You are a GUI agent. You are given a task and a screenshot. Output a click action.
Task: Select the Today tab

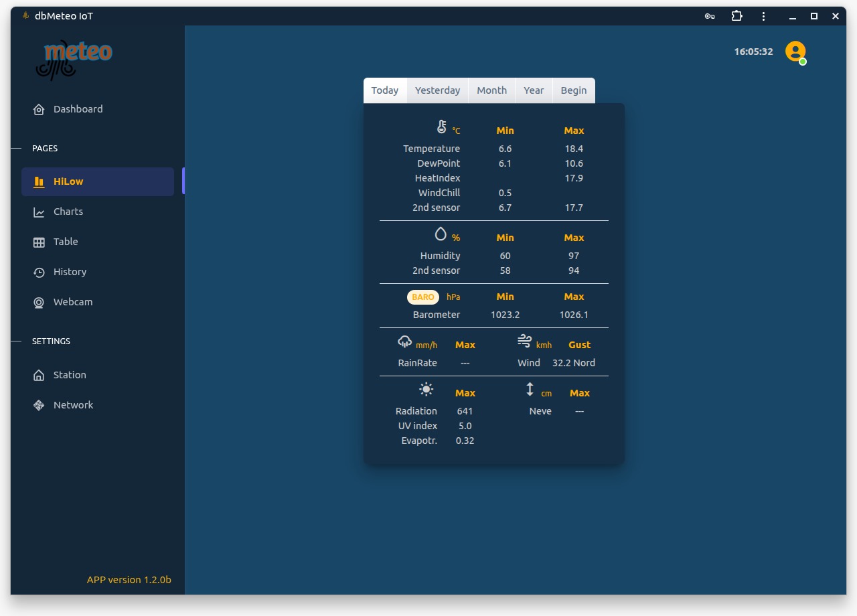(x=385, y=90)
